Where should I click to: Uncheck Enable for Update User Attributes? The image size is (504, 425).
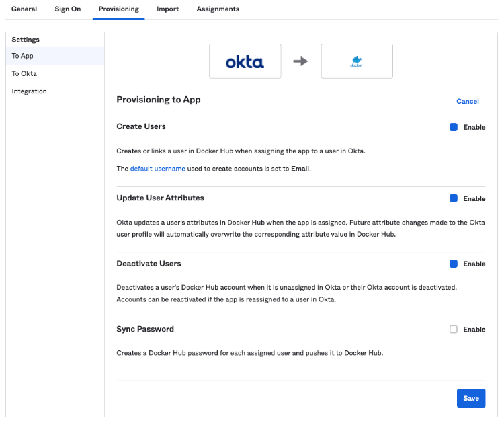[454, 198]
